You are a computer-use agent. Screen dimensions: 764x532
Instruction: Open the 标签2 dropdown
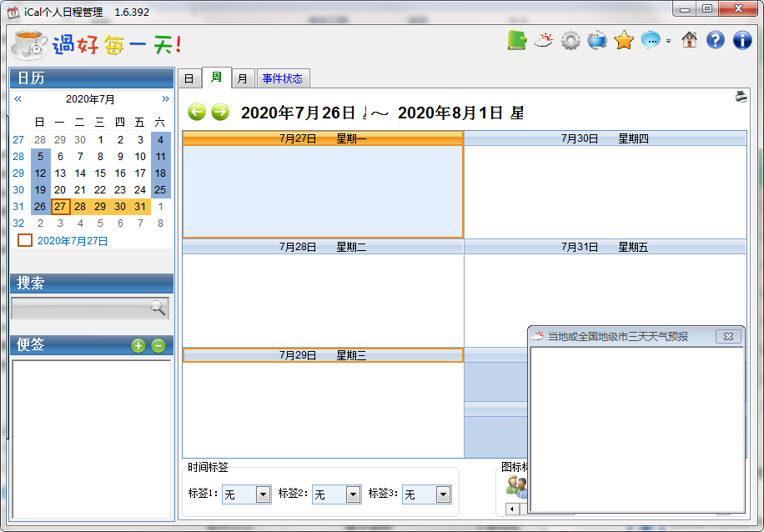337,495
